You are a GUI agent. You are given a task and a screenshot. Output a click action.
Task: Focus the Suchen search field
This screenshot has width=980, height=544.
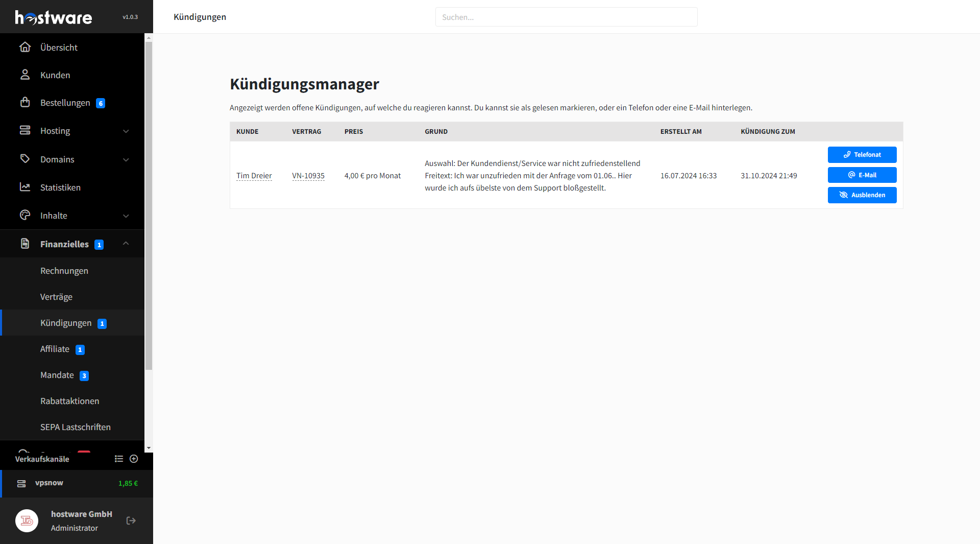[566, 17]
